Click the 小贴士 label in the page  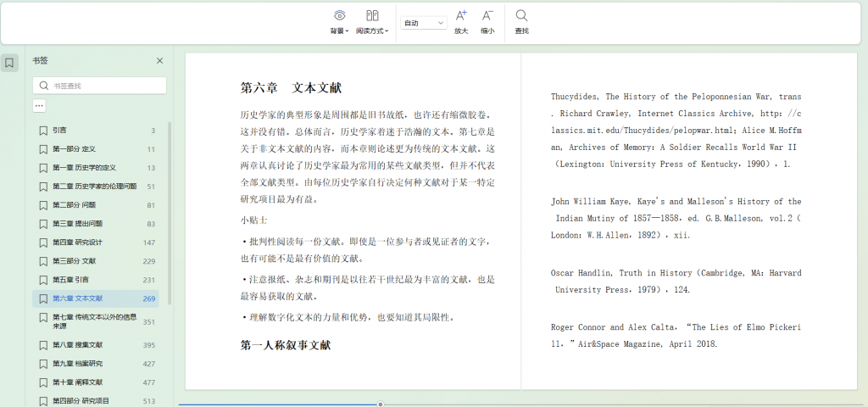pos(253,220)
